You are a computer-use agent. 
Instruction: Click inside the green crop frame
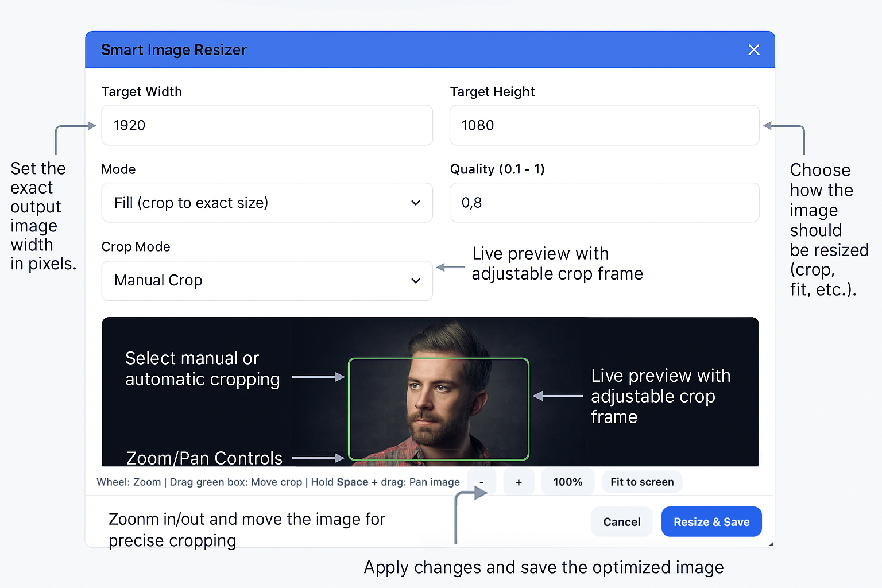click(x=439, y=409)
